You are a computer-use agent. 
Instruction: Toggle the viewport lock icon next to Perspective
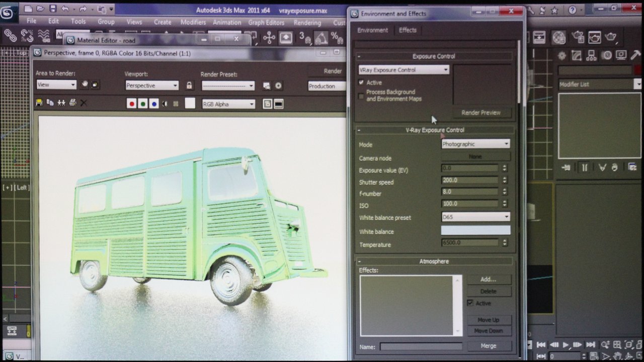click(189, 85)
